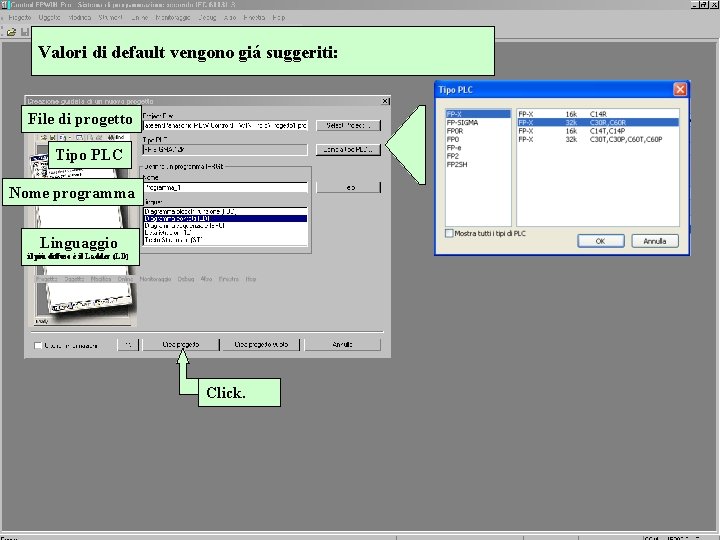
Task: Click the button next to the program name field
Action: 349,187
